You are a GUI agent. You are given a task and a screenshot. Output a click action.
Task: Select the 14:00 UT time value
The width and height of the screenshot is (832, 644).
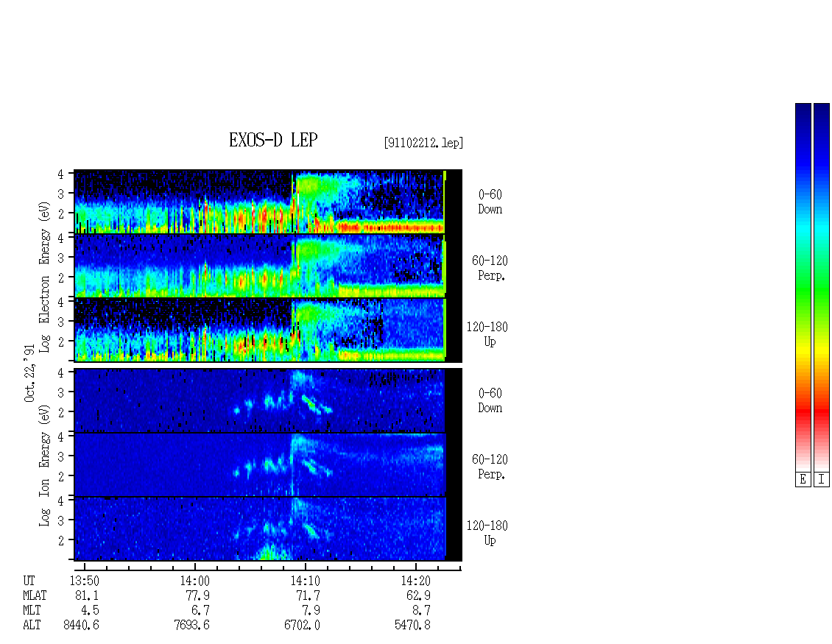[x=194, y=581]
